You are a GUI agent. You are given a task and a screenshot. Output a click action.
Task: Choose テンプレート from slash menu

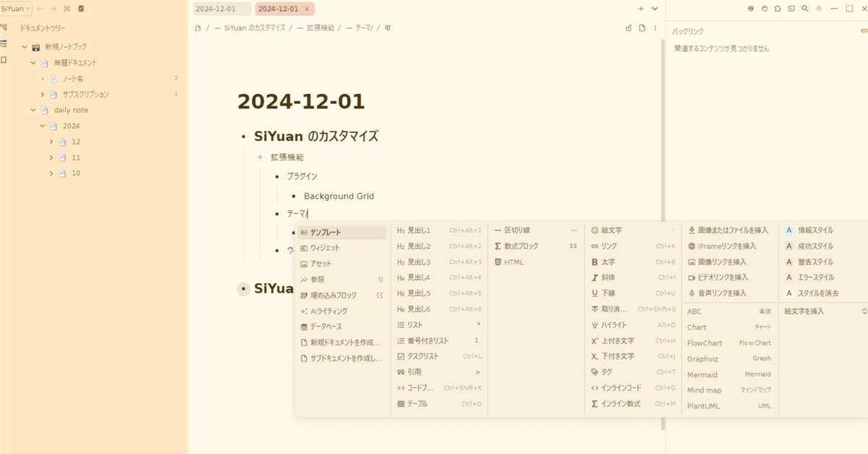(341, 233)
